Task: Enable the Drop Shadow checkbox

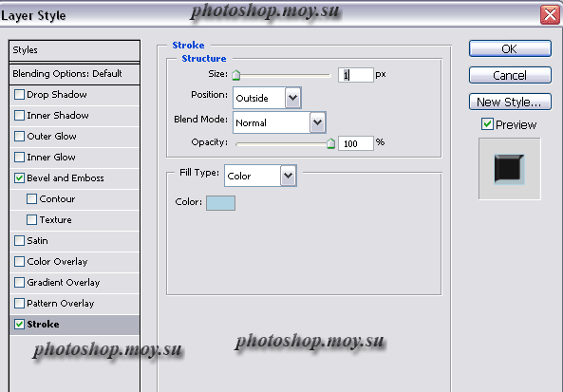Action: 19,95
